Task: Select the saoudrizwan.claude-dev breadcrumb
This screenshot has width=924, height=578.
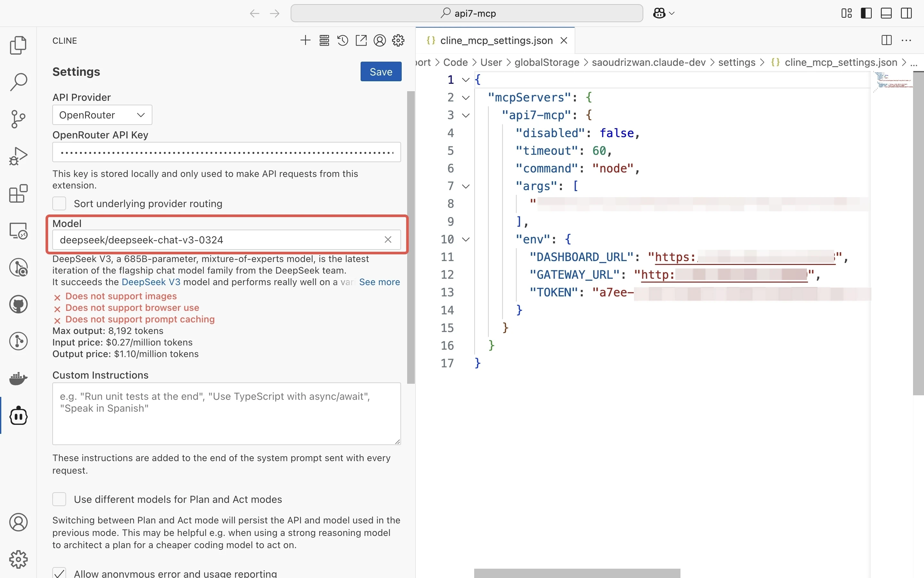Action: click(x=648, y=62)
